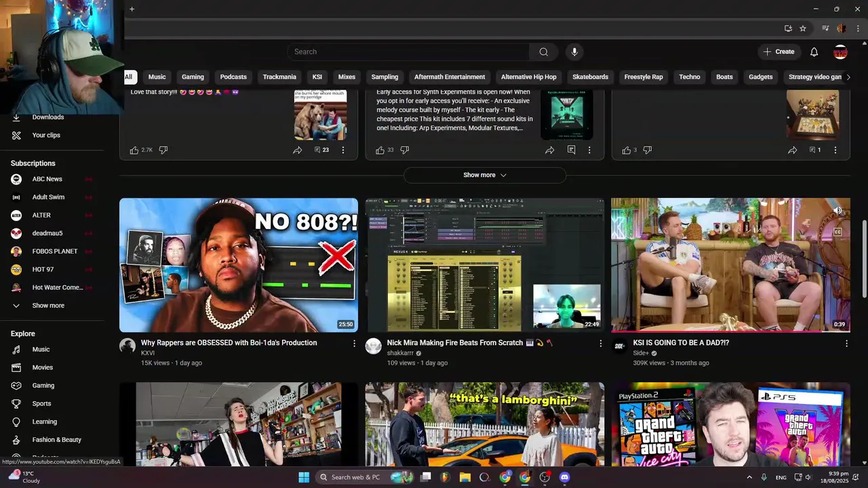Screen dimensions: 868x488
Task: Open the Windows Start menu
Action: click(x=304, y=477)
